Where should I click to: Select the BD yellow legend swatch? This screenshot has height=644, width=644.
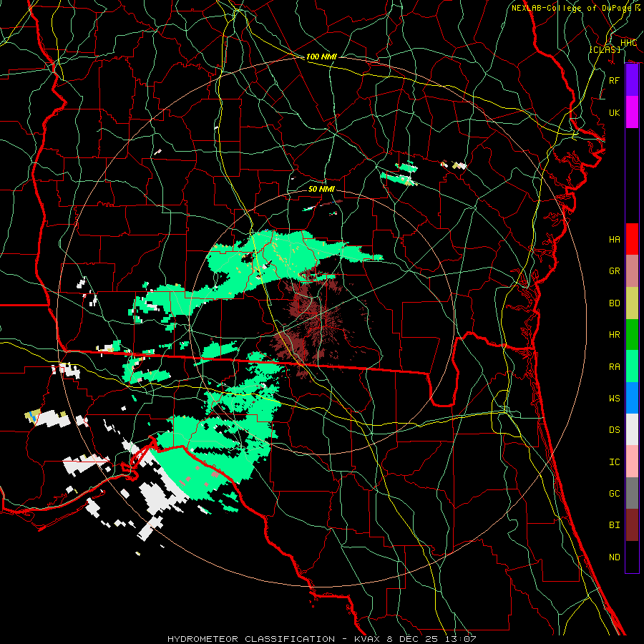(632, 303)
